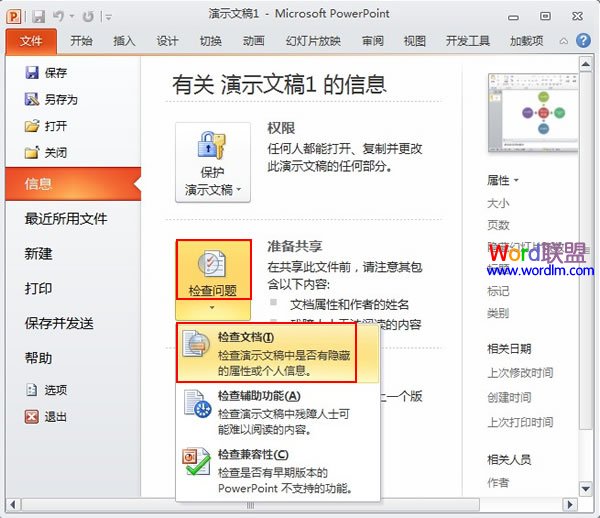
Task: Click the vertical scrollbar up arrow
Action: 585,64
